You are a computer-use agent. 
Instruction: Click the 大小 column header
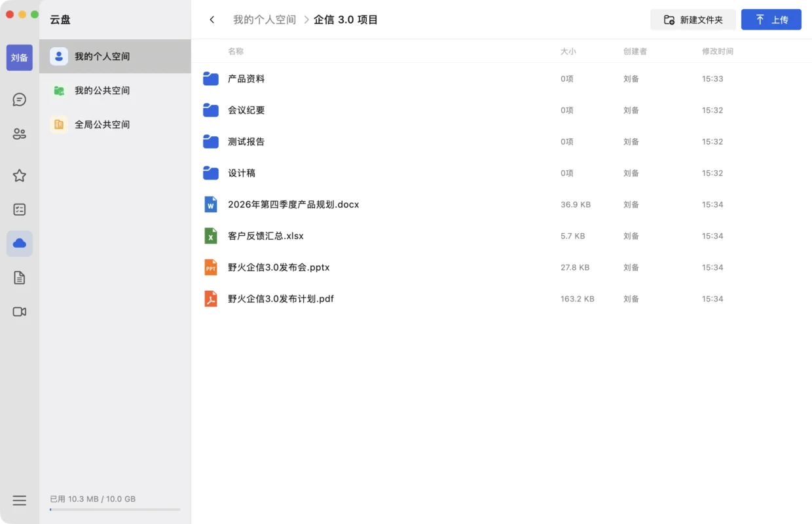tap(568, 51)
